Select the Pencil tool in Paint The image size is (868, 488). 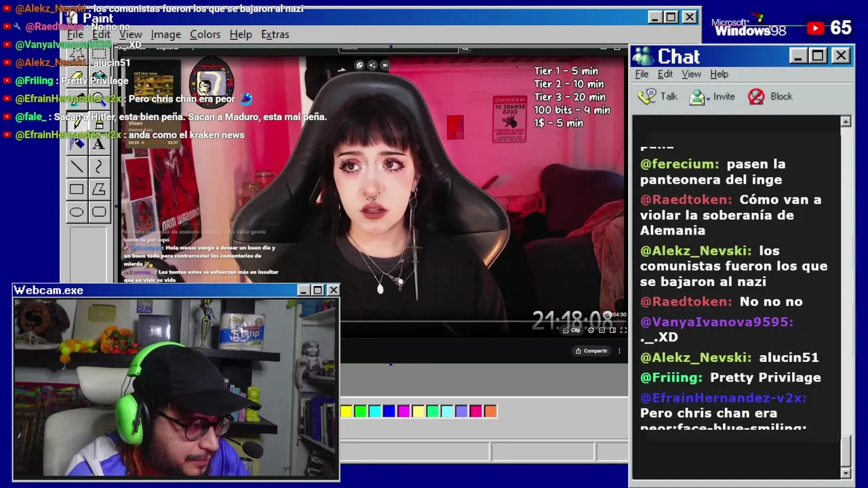coord(77,121)
